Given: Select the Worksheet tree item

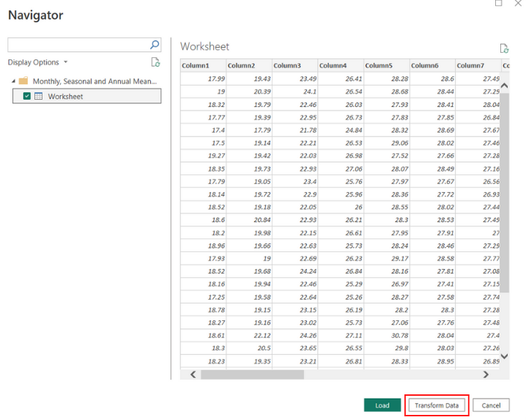Looking at the screenshot, I should (87, 96).
